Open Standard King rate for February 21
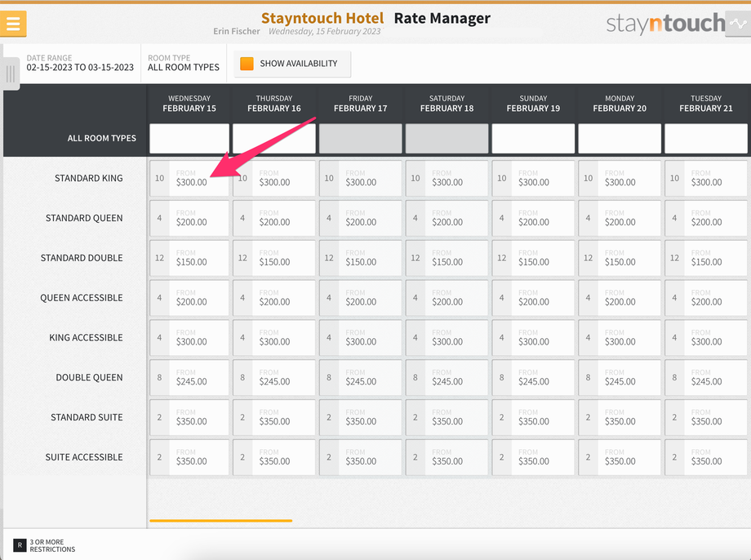Screen dimensions: 751x560 tap(706, 178)
